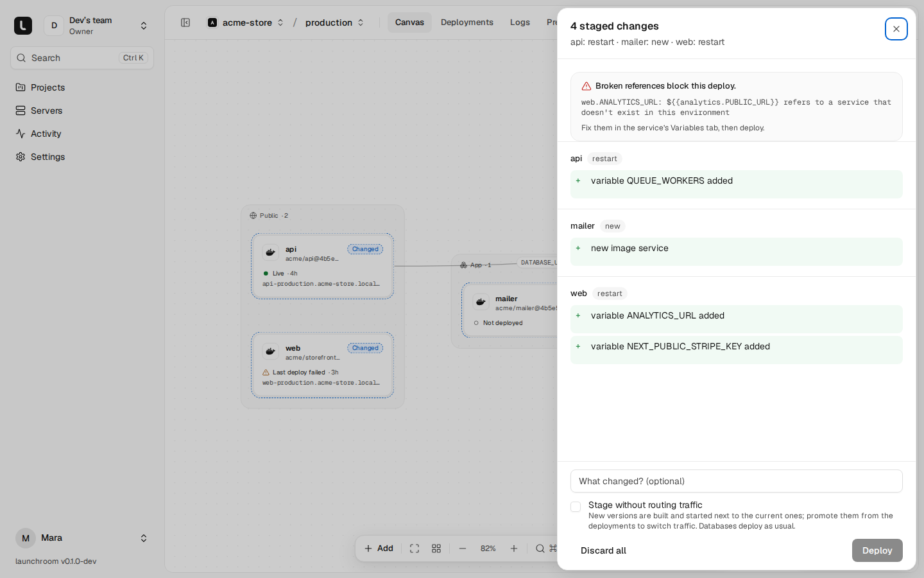Click the warning triangle in broken references alert
This screenshot has height=578, width=924.
(586, 86)
